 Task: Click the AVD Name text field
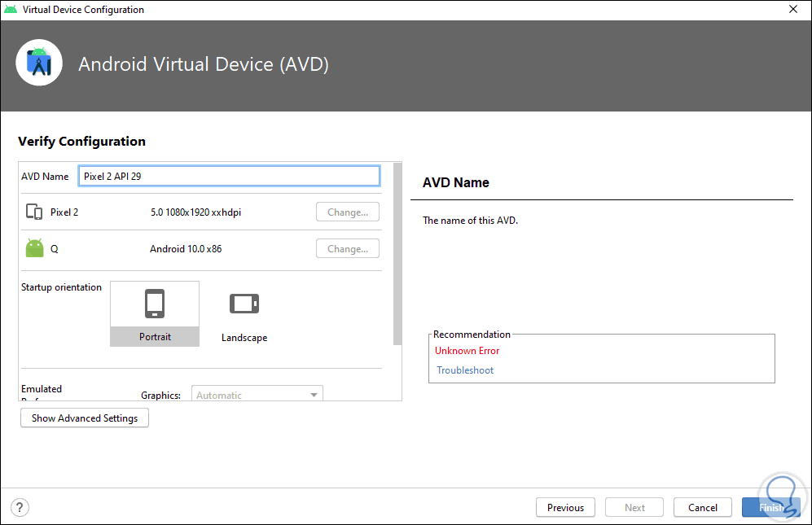click(x=228, y=175)
